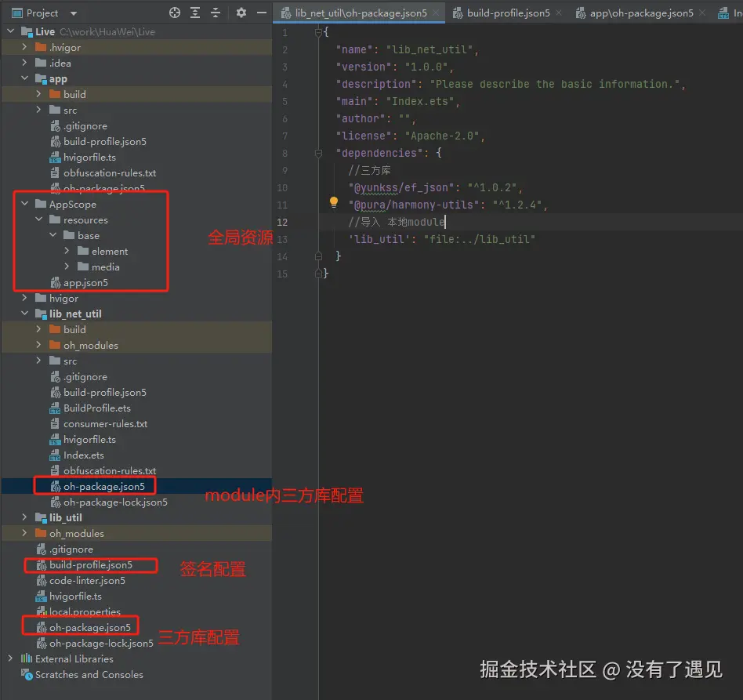Collapse the base folder
Viewport: 743px width, 700px height.
coord(53,235)
